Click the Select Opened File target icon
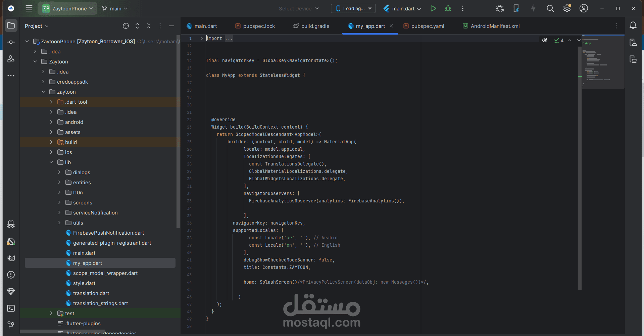Viewport: 644px width, 336px height. (126, 26)
